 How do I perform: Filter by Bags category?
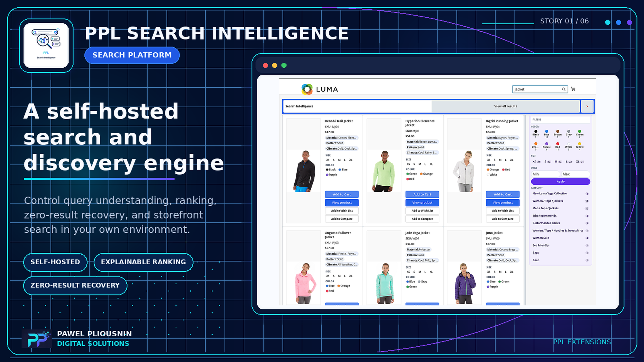[560, 253]
